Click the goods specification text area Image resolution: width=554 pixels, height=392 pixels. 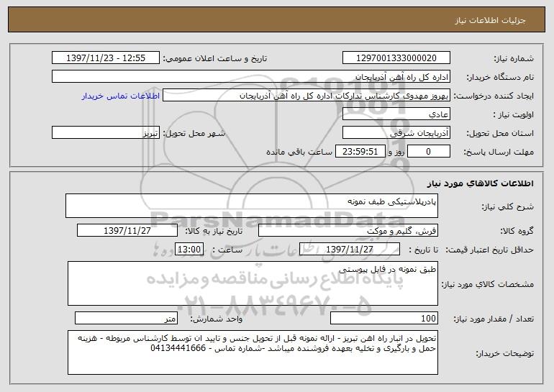point(253,283)
